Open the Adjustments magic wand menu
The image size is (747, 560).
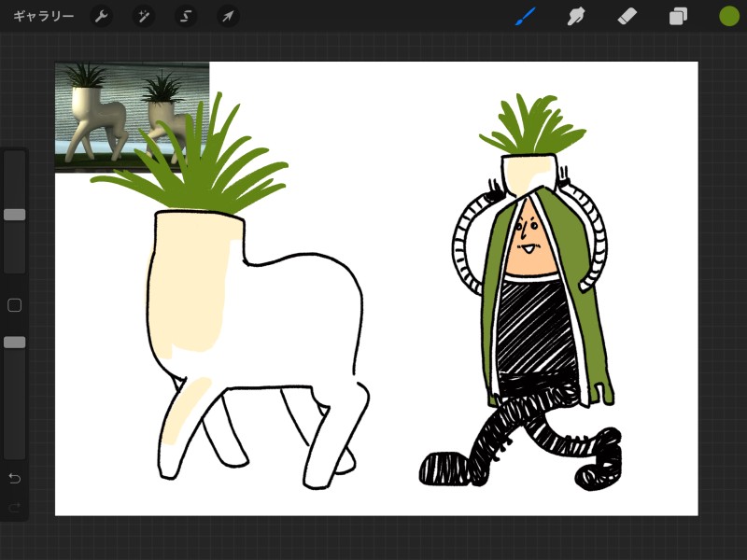click(x=143, y=16)
